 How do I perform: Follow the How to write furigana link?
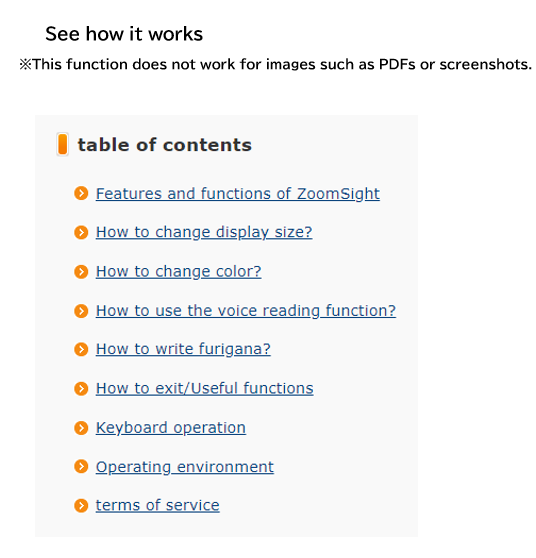point(183,349)
